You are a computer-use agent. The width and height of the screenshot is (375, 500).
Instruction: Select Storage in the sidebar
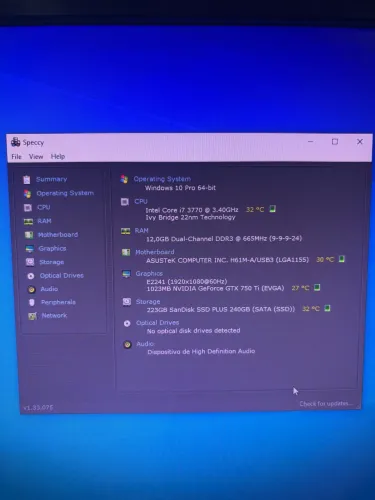(x=52, y=262)
